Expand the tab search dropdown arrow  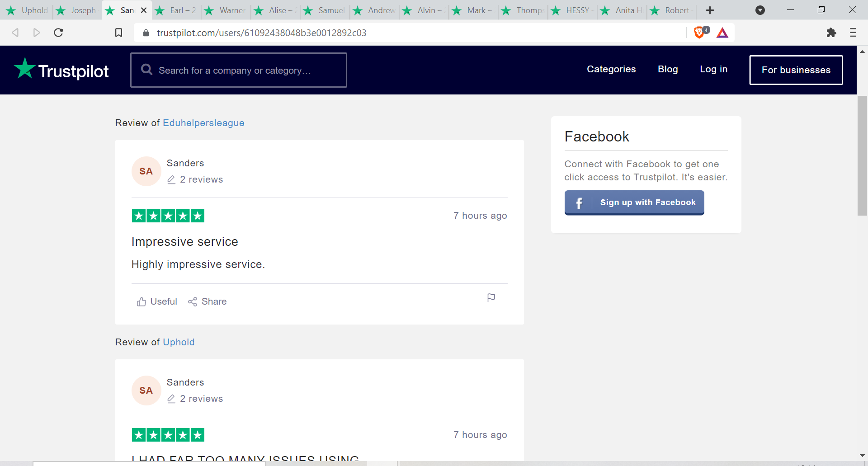760,10
